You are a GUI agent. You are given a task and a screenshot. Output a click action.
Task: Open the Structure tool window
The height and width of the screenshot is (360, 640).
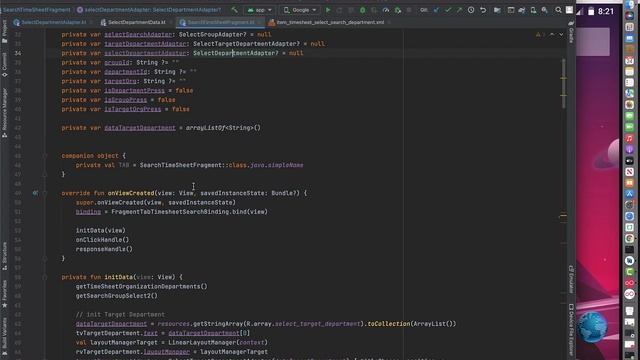pos(4,256)
